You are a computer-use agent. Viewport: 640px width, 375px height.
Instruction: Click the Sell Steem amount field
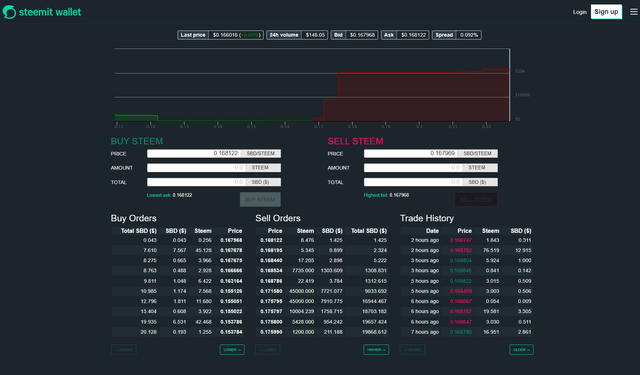pyautogui.click(x=413, y=168)
